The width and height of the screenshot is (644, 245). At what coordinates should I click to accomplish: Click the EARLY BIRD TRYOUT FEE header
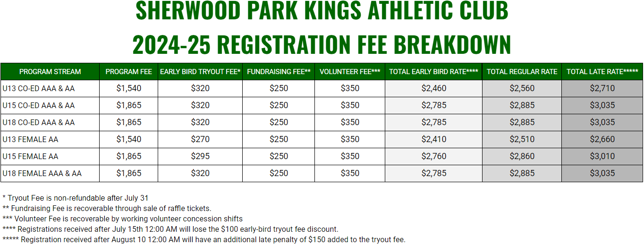200,72
